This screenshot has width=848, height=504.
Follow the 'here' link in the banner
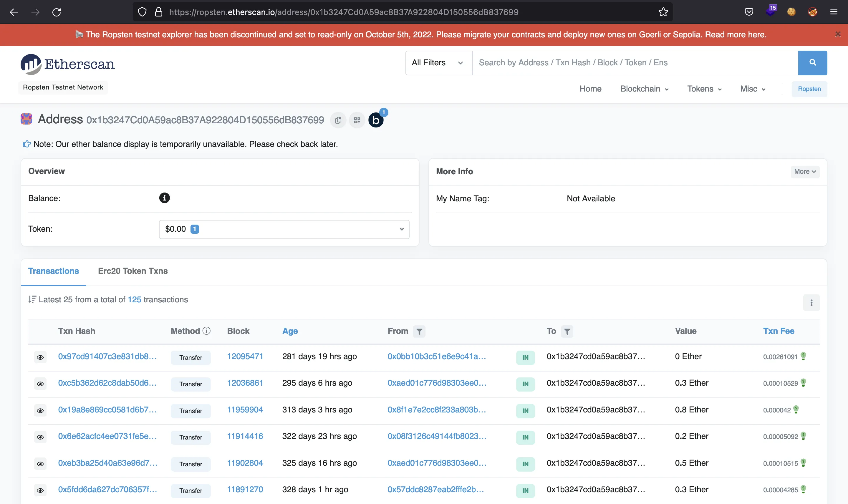756,35
